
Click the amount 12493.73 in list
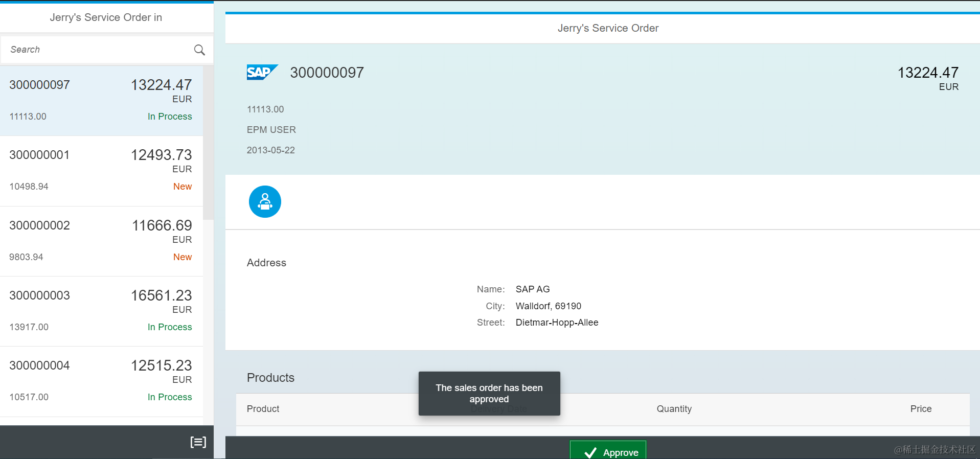(x=162, y=155)
